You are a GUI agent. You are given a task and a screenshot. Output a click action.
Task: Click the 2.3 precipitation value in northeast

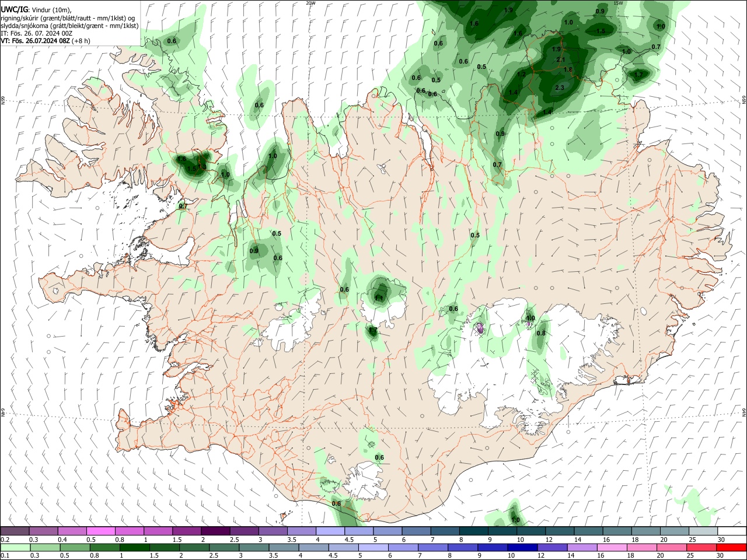click(560, 87)
